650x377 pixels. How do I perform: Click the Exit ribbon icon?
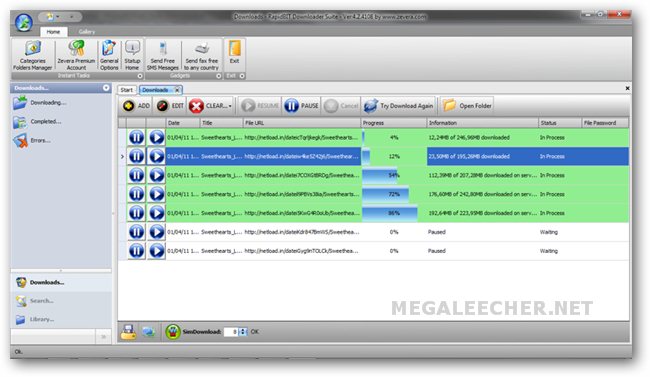point(235,52)
